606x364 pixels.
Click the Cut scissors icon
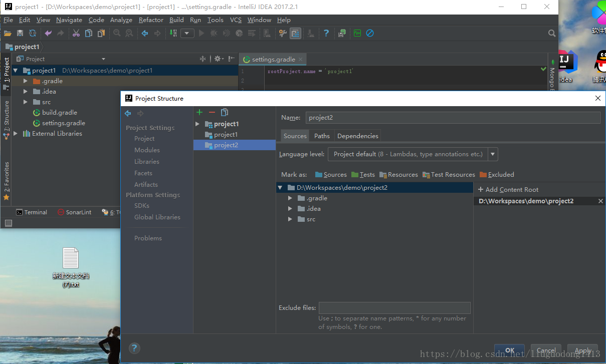[x=76, y=33]
